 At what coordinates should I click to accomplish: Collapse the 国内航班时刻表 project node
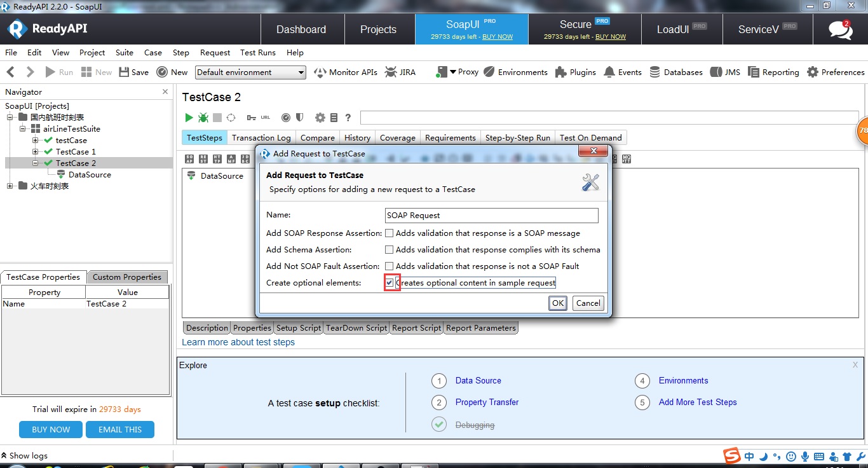(x=10, y=118)
